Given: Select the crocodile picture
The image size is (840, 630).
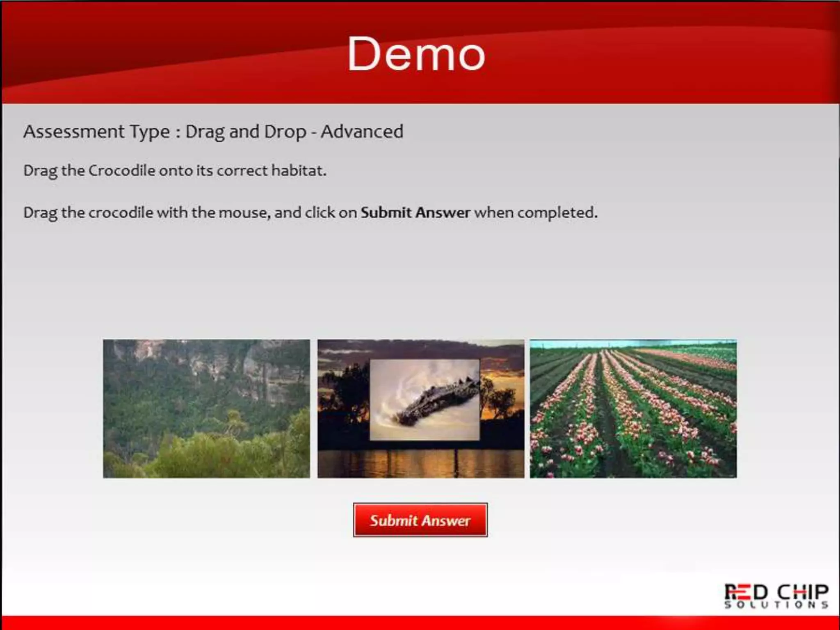Looking at the screenshot, I should [x=425, y=400].
